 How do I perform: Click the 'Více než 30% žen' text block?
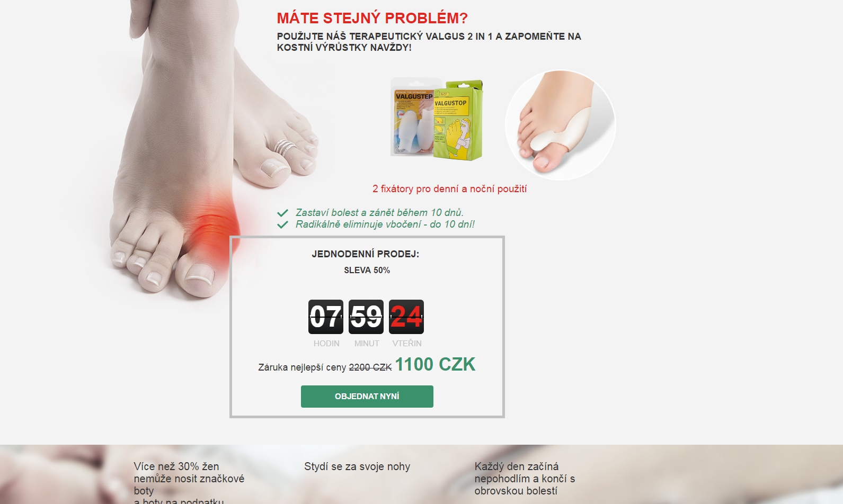click(189, 482)
